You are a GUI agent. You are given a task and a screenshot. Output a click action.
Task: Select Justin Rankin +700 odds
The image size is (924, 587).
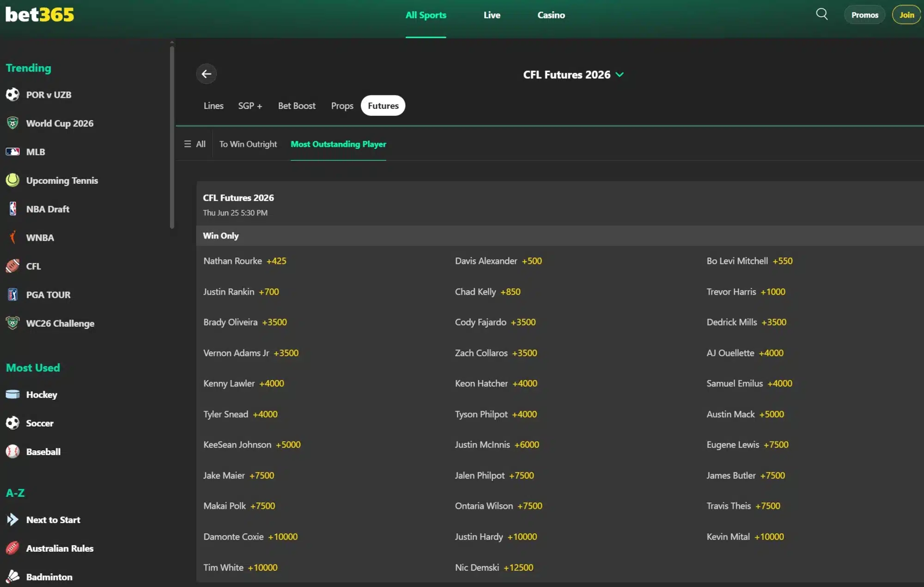pyautogui.click(x=241, y=292)
